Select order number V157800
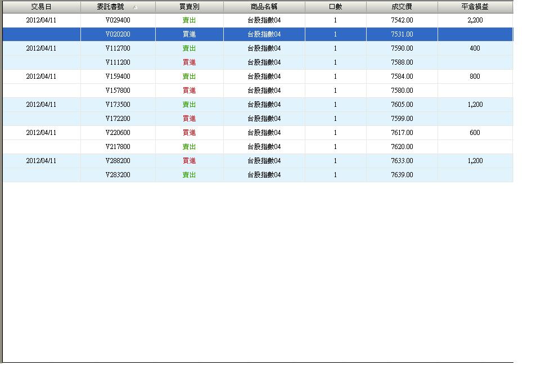 [x=118, y=91]
